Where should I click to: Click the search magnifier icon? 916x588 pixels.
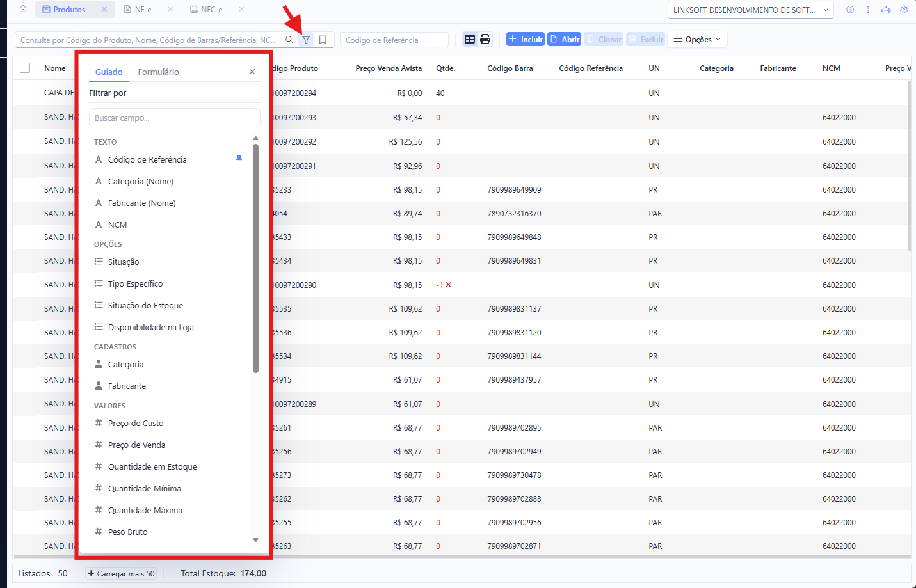tap(289, 40)
